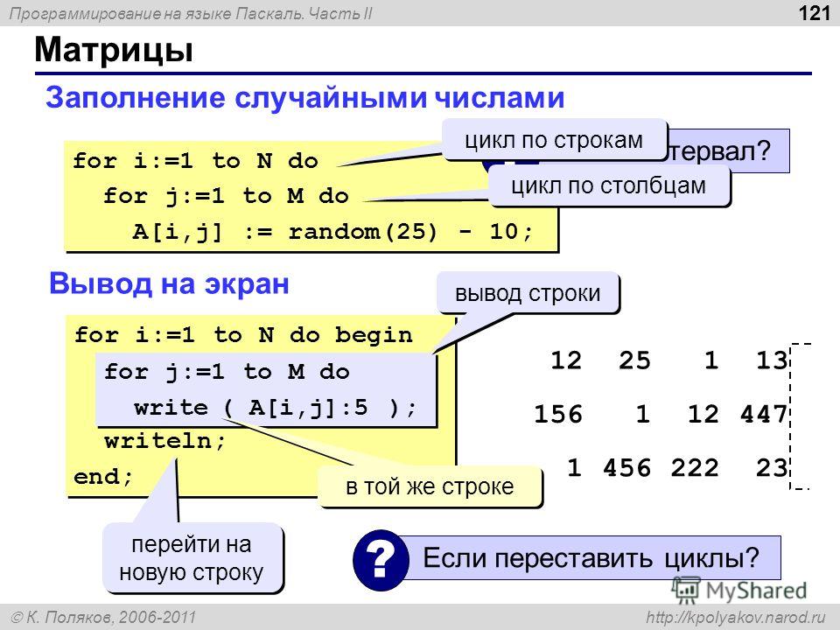Image resolution: width=840 pixels, height=630 pixels.
Task: Click the matrix value 25
Action: (635, 360)
